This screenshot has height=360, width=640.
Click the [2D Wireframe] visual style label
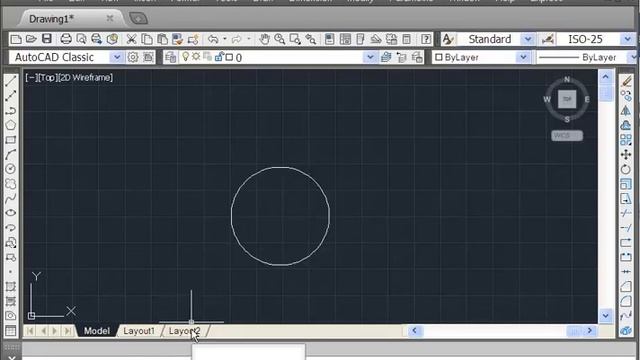[x=85, y=78]
